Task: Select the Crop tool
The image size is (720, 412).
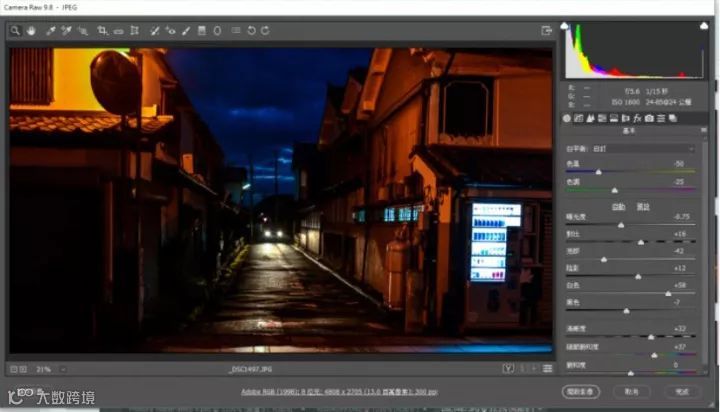Action: click(x=102, y=31)
